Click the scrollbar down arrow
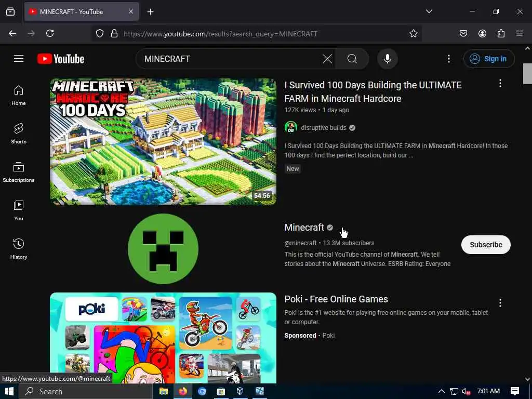Image resolution: width=532 pixels, height=399 pixels. (x=527, y=379)
